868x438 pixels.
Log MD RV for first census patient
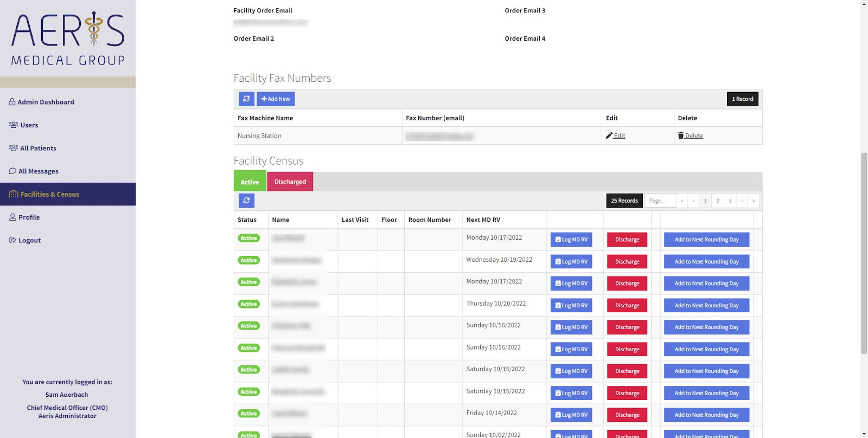(571, 240)
